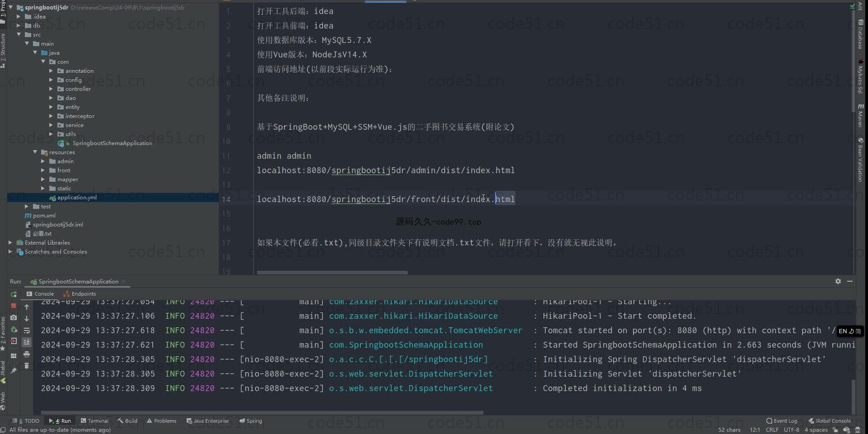Expand the mapper folder
This screenshot has height=434, width=868.
click(43, 179)
